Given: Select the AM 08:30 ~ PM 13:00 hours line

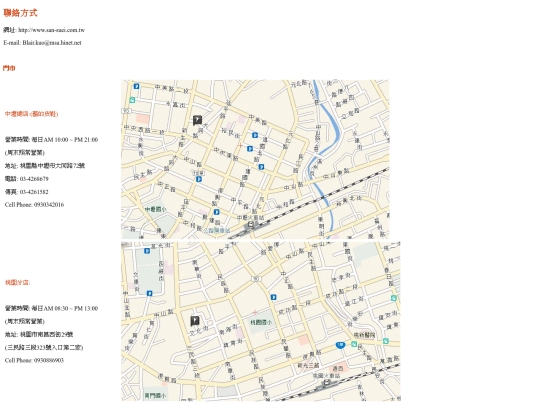Looking at the screenshot, I should (51, 308).
